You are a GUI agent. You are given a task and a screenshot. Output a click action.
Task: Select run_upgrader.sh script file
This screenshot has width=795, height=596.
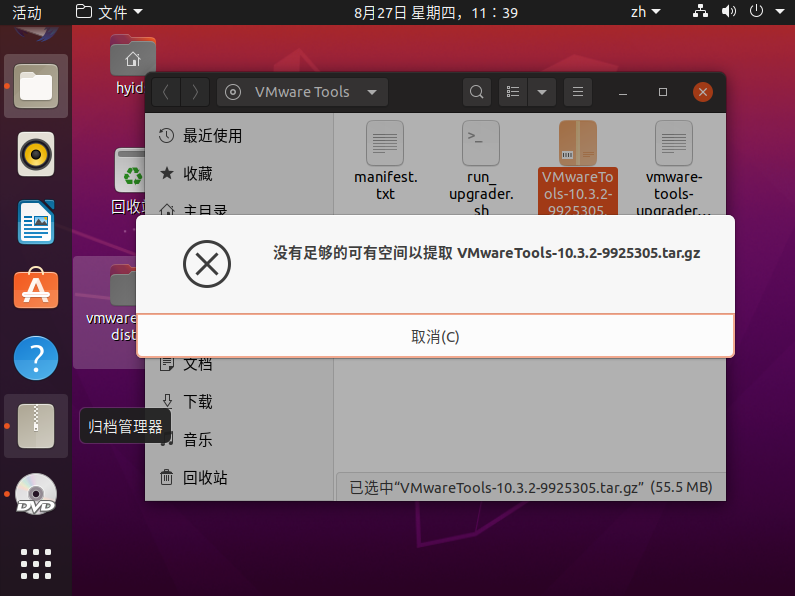481,167
